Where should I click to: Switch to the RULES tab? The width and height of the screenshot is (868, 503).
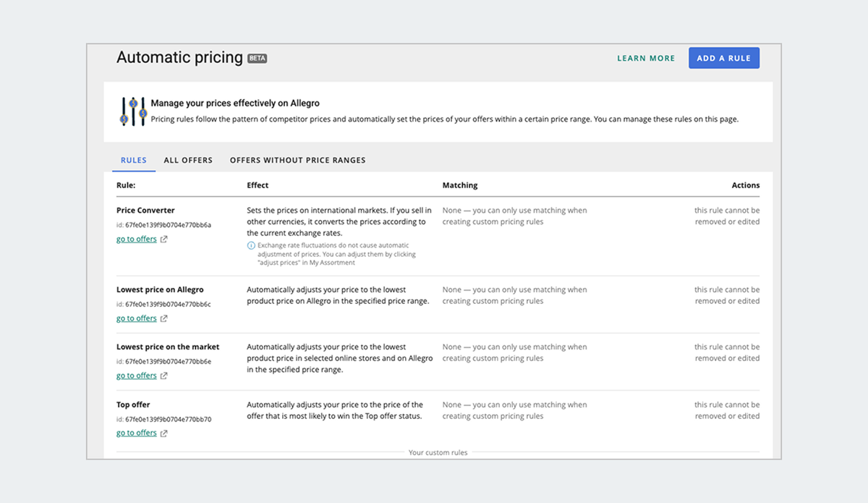[134, 160]
